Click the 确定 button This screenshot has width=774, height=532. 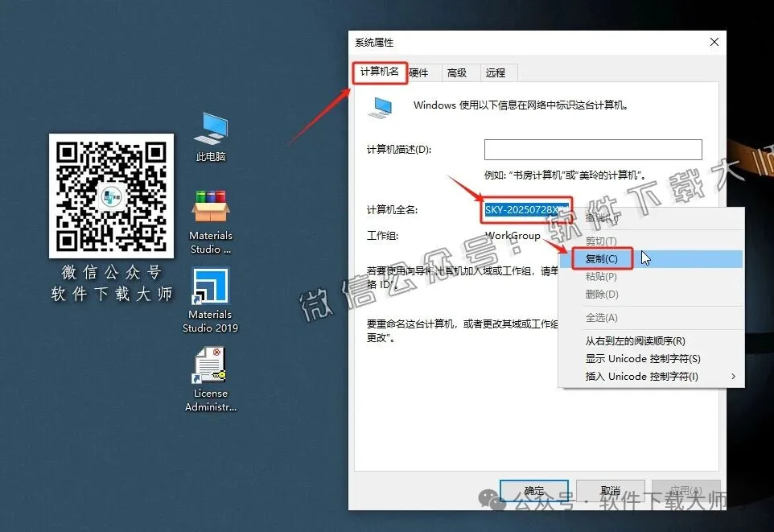point(533,491)
